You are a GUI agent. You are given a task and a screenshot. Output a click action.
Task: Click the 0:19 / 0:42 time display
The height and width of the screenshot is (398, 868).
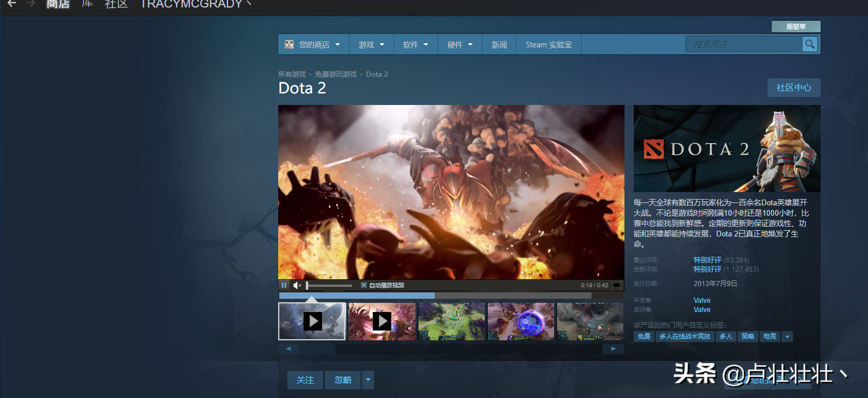pos(594,285)
